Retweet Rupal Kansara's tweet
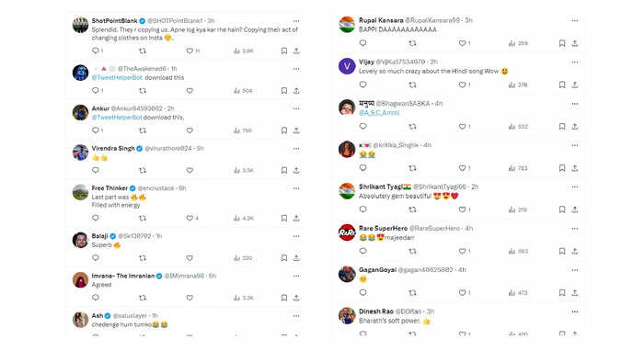This screenshot has height=362, width=644. [x=412, y=43]
